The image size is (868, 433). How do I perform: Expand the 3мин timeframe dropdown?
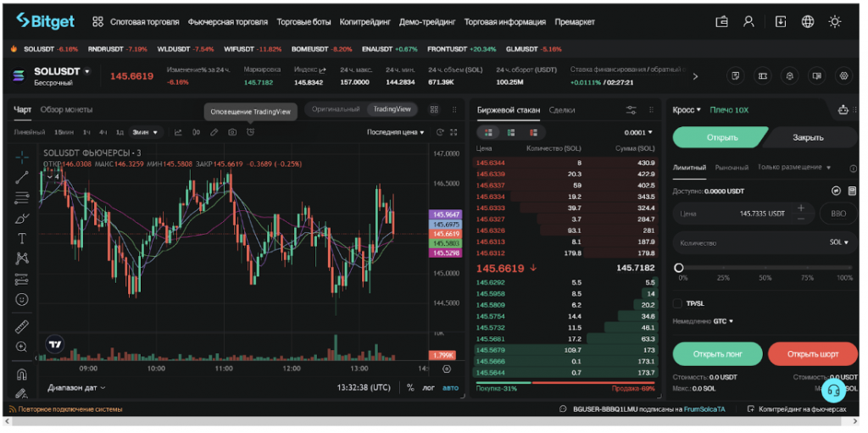click(x=146, y=132)
